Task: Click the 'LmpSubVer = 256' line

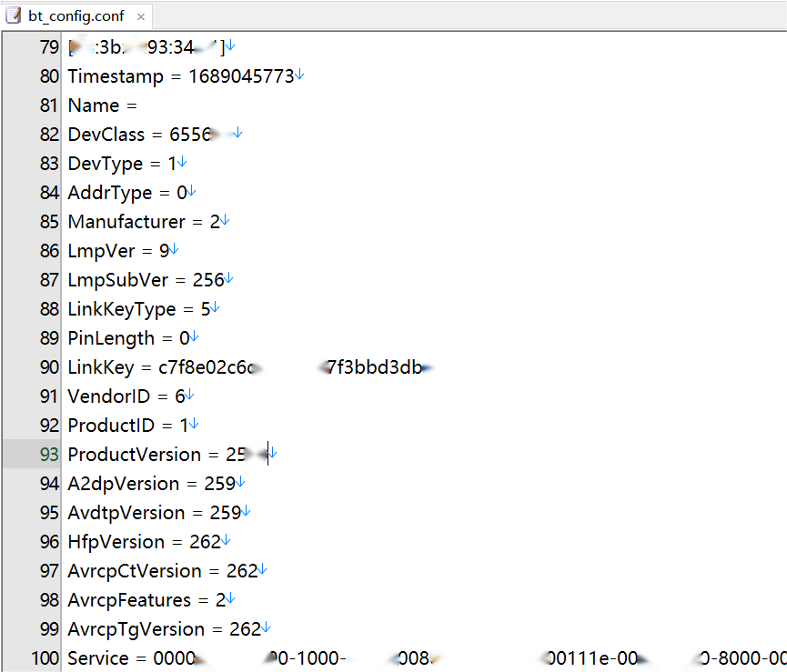Action: (x=146, y=280)
